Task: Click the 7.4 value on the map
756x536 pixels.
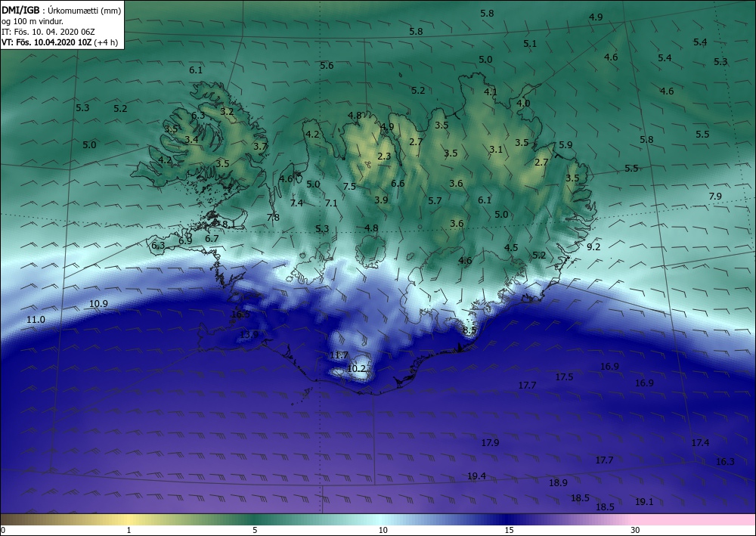Action: (x=296, y=203)
